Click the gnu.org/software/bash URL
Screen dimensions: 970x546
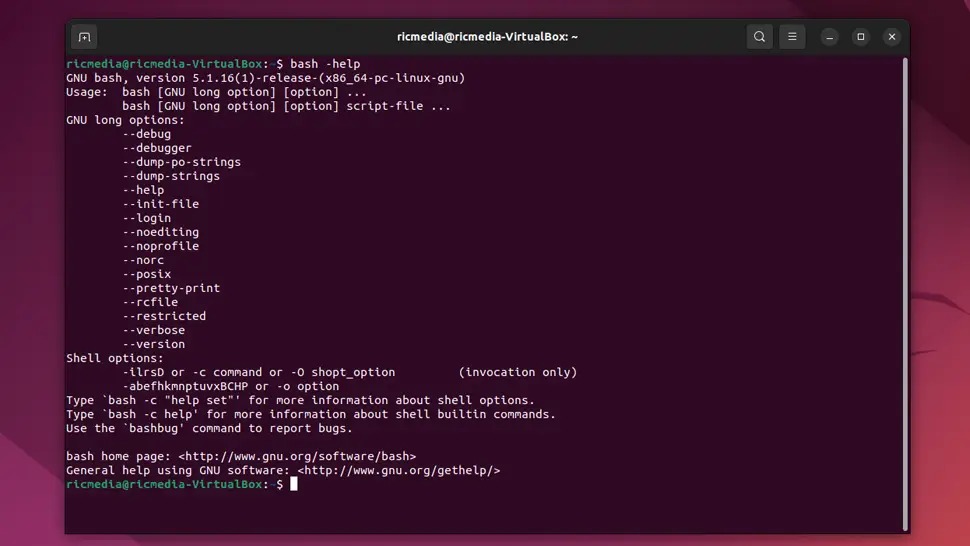click(298, 456)
